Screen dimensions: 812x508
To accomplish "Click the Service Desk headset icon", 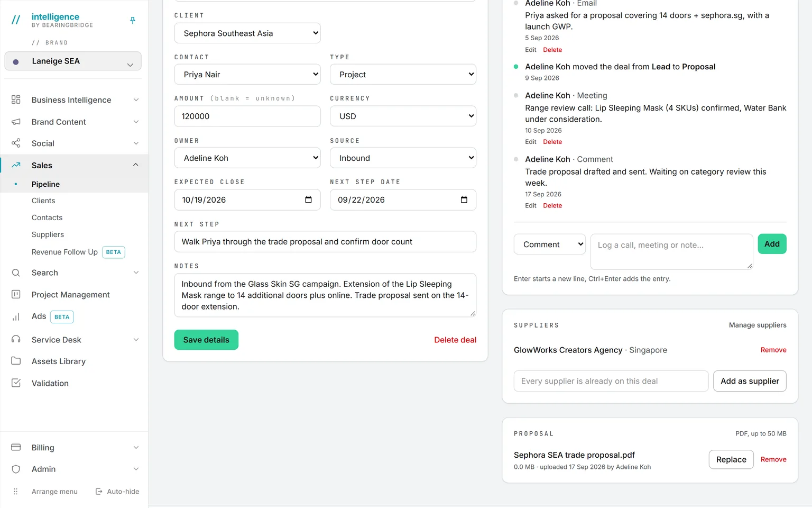I will [x=16, y=339].
